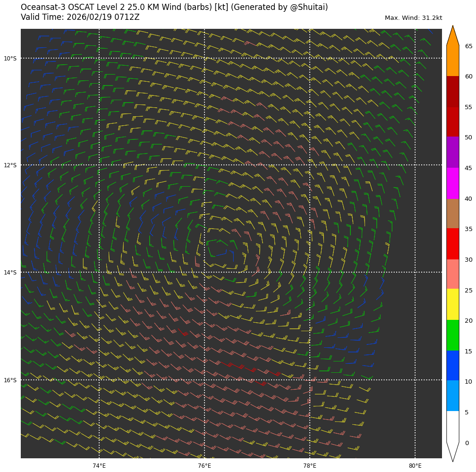Click the 10°S latitude axis label
Image resolution: width=476 pixels, height=472 pixels.
pos(10,59)
